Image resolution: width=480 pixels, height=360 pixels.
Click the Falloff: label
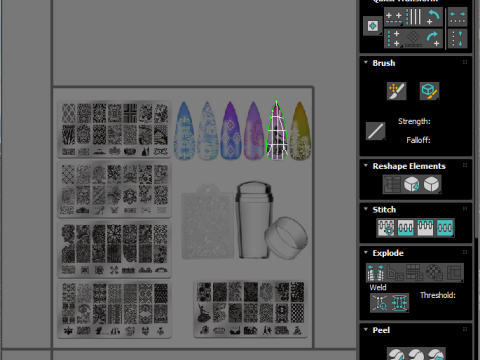(418, 140)
